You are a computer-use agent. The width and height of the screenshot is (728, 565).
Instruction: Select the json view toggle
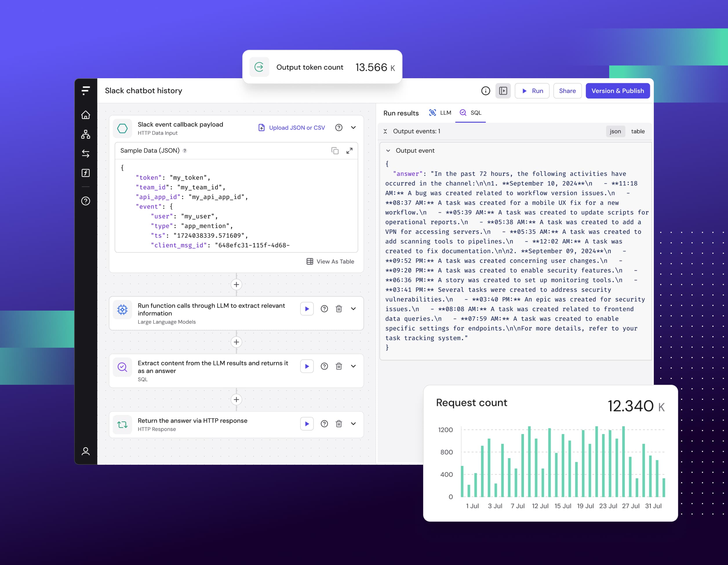click(615, 131)
